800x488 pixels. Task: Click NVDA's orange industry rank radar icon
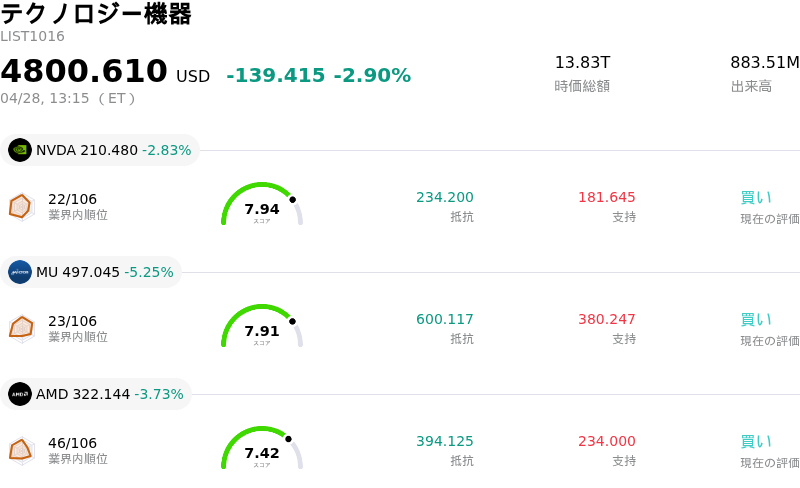21,206
